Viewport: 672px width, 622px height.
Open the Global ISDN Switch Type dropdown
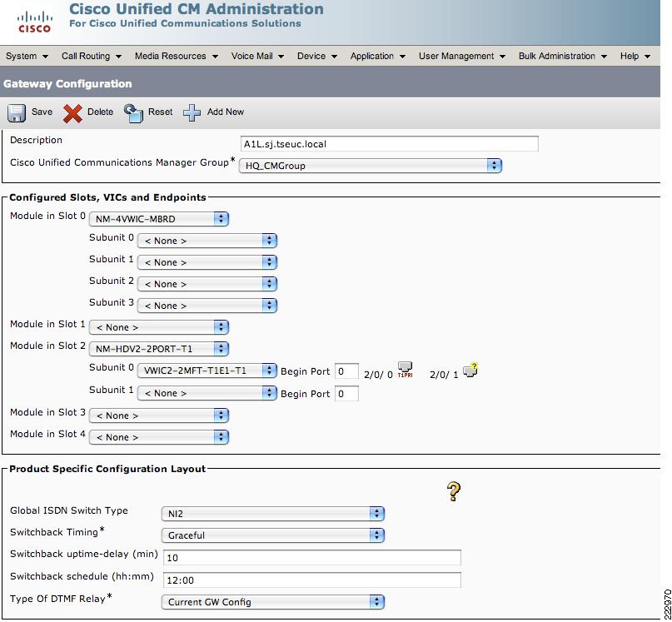[272, 514]
